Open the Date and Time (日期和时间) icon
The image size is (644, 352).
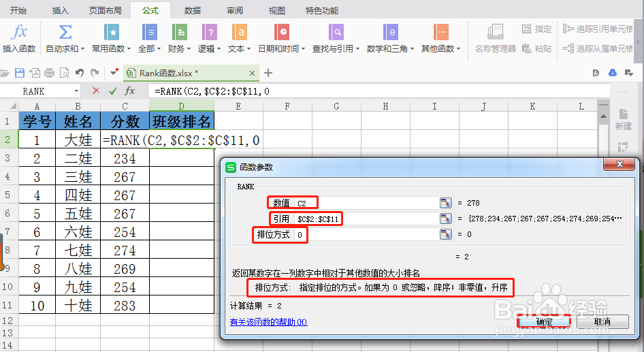pos(282,32)
